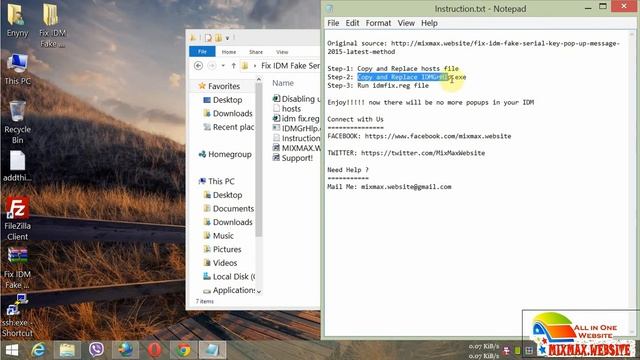Select Documents under This PC
640x360 pixels.
(229, 209)
